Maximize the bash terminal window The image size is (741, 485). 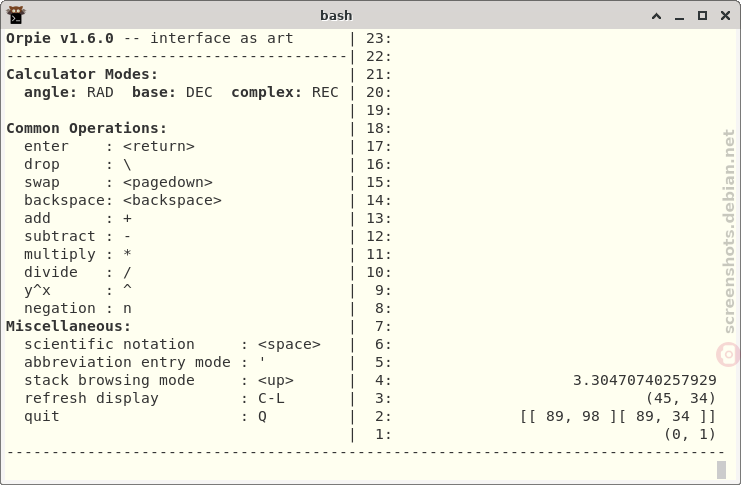(703, 16)
